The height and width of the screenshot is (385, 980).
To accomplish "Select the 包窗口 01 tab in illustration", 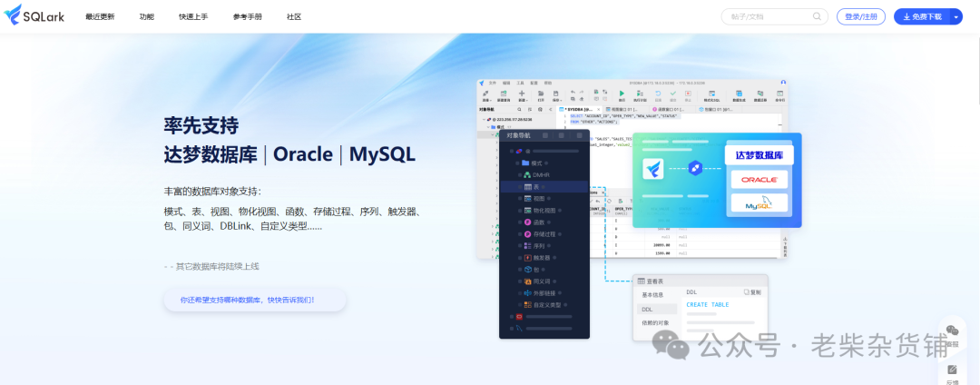I will pyautogui.click(x=719, y=109).
